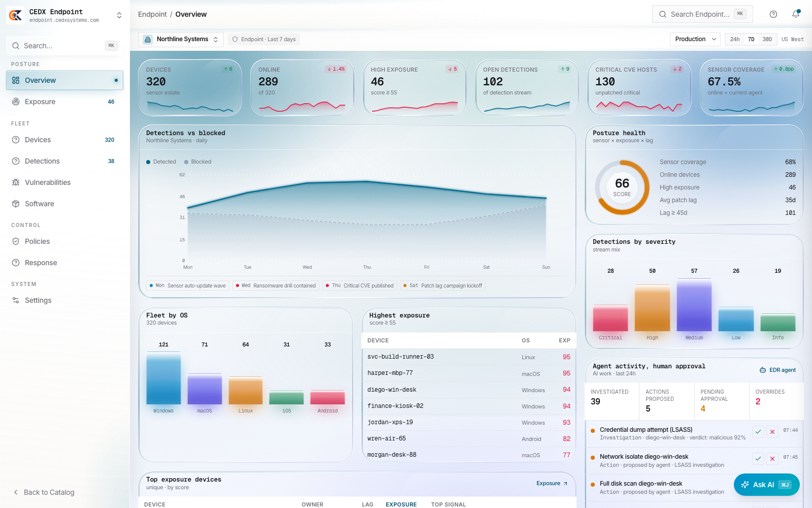Click the Settings sliders icon
The width and height of the screenshot is (812, 508).
tap(16, 300)
